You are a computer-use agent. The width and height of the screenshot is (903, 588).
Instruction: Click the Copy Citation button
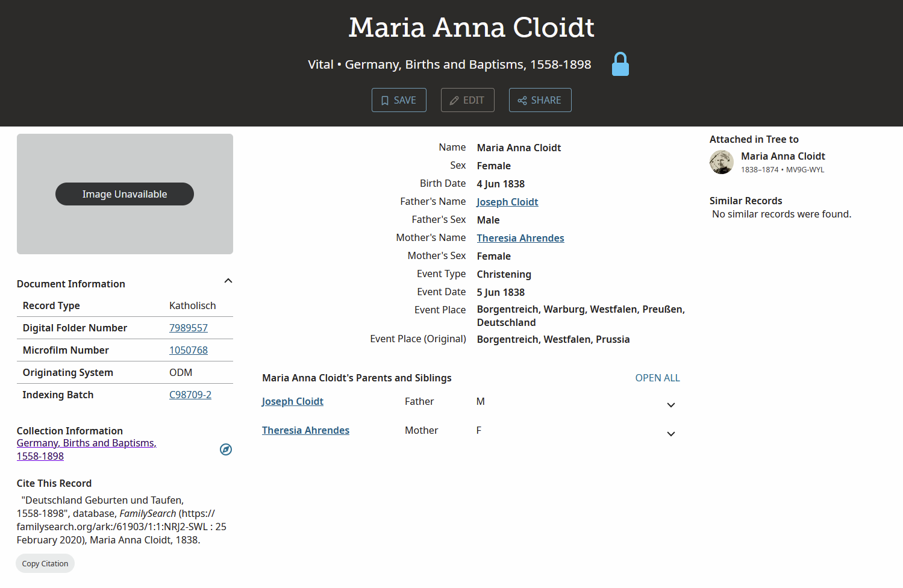tap(45, 563)
